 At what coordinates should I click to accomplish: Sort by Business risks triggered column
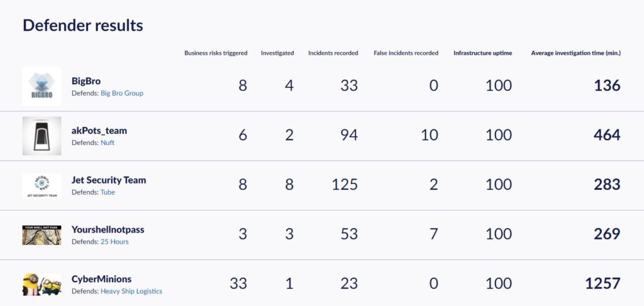click(216, 53)
